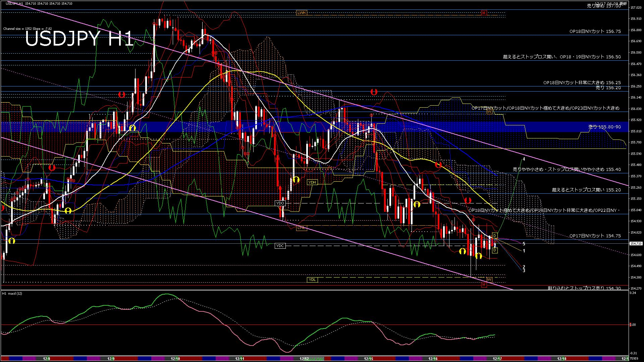Select the orange LWL marker box
The height and width of the screenshot is (362, 644).
pyautogui.click(x=302, y=228)
